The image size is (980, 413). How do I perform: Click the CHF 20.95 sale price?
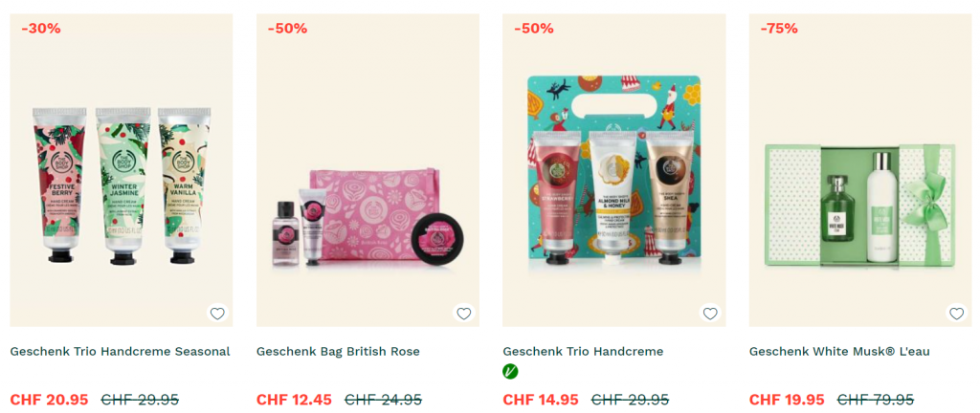coord(50,400)
